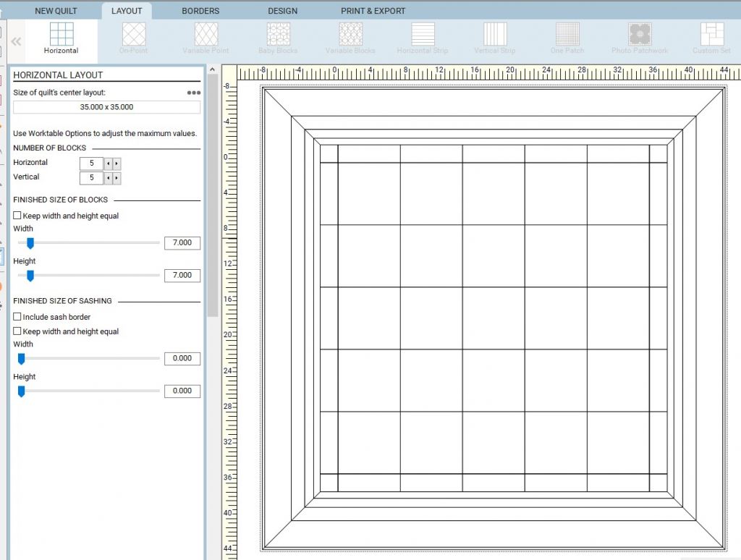Select the Vertical Strip layout icon
This screenshot has width=741, height=560.
[x=495, y=35]
